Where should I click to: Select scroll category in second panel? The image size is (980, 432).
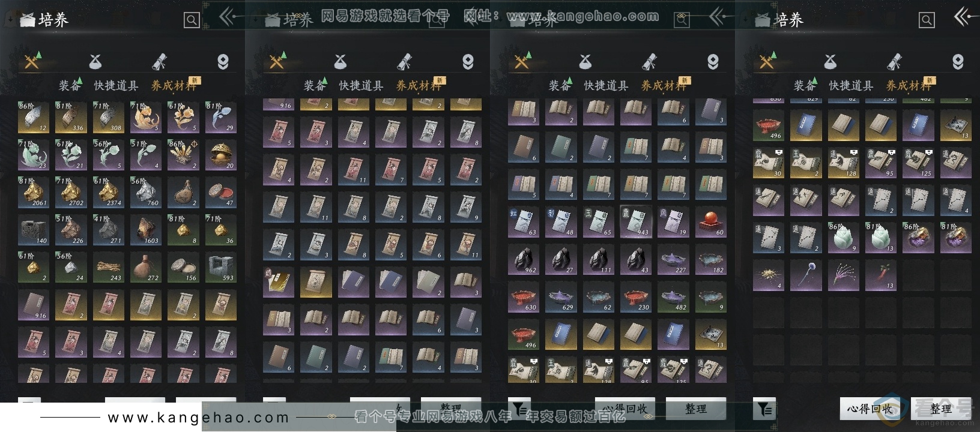[405, 61]
